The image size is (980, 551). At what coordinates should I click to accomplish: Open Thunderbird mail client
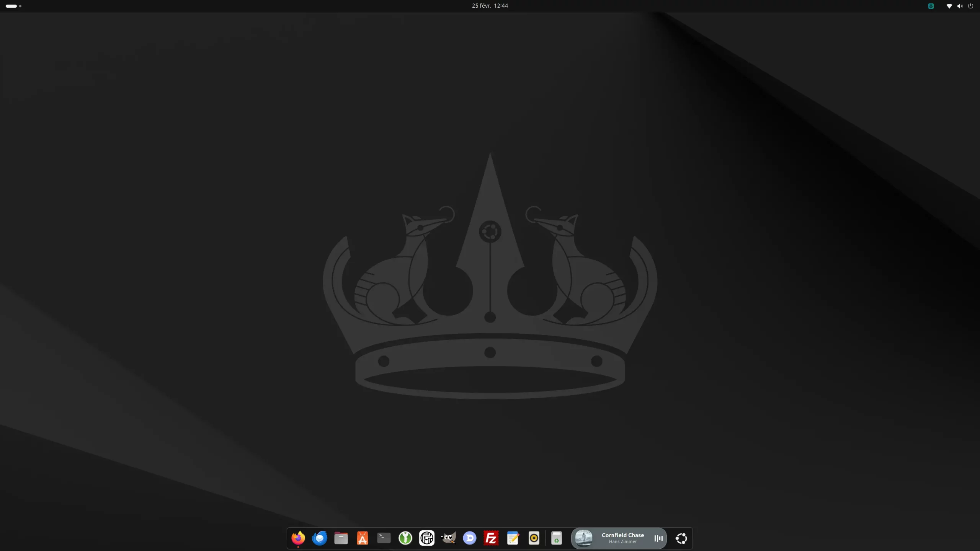tap(319, 538)
